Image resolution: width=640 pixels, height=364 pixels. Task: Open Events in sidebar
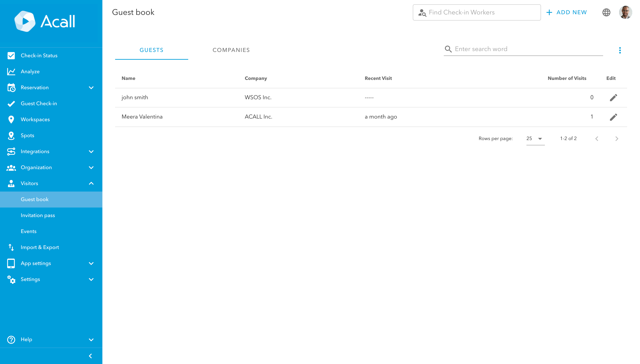[51, 231]
